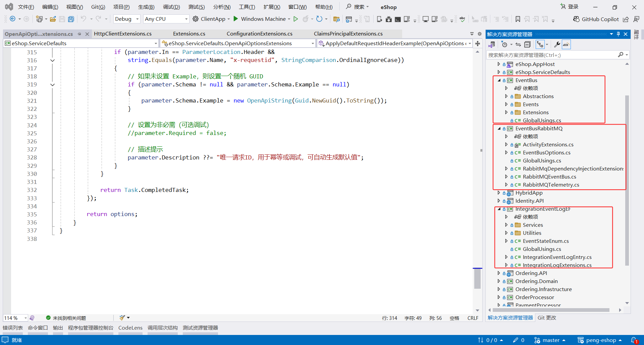Click the Start Without Debugging outline play icon
The image size is (644, 345).
tap(296, 19)
